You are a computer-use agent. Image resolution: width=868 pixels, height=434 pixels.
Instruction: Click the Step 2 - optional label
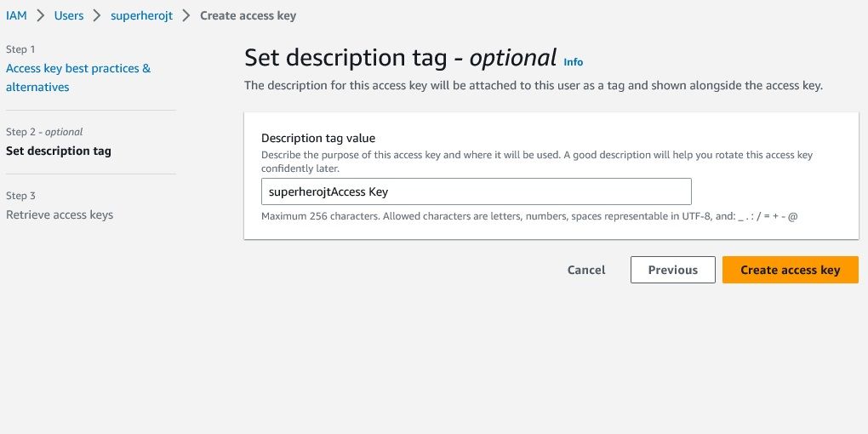click(44, 132)
